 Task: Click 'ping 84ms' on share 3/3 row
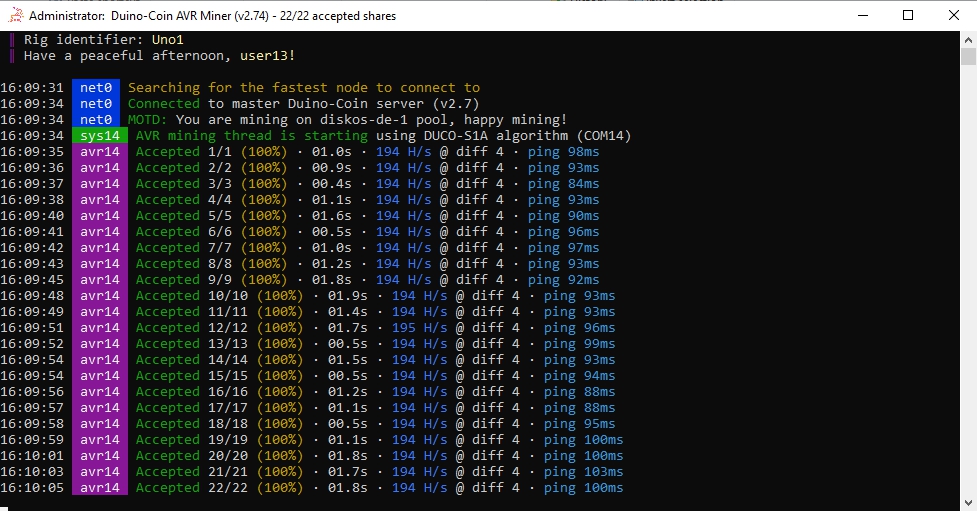pos(563,184)
